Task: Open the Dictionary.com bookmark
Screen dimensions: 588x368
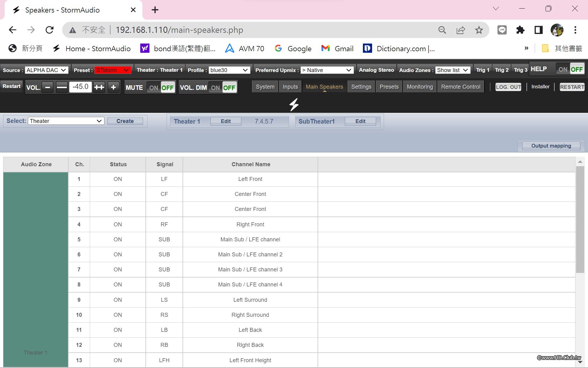Action: pos(399,48)
